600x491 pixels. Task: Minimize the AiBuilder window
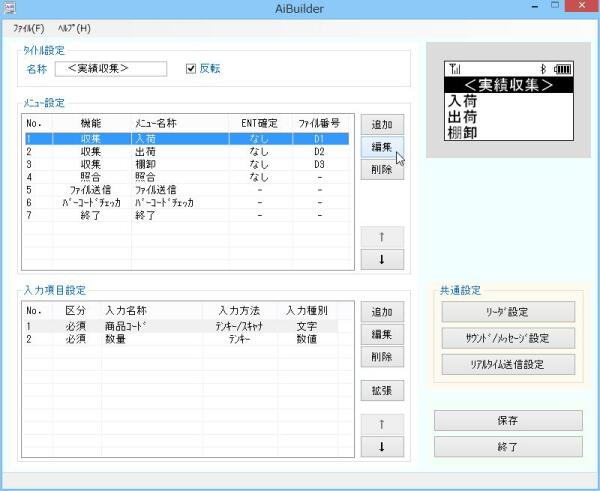535,7
